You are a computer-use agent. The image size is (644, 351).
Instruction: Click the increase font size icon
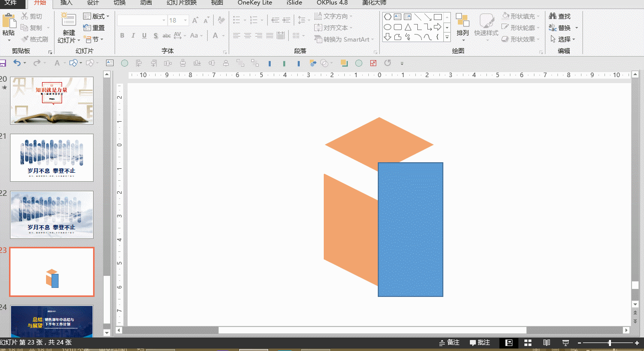[195, 21]
